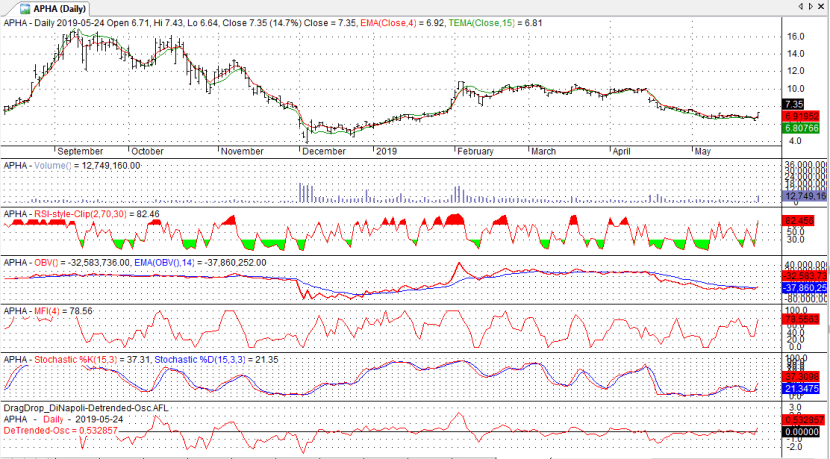The width and height of the screenshot is (830, 459).
Task: Click the October label on the time axis
Action: 148,151
